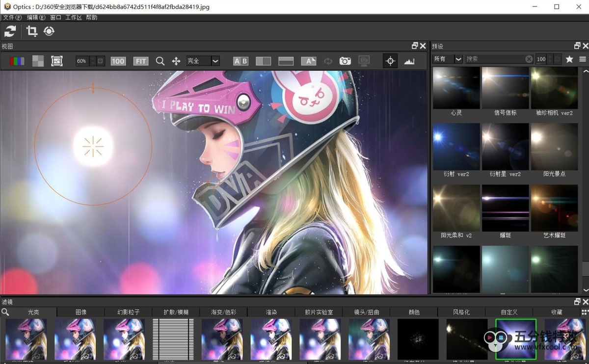The width and height of the screenshot is (589, 364).
Task: Open the 编辑 menu
Action: (x=36, y=17)
